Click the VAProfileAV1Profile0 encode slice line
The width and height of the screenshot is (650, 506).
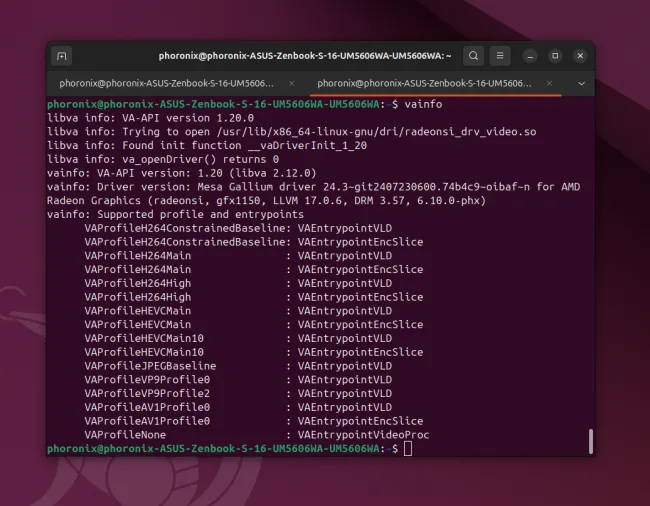tap(254, 421)
